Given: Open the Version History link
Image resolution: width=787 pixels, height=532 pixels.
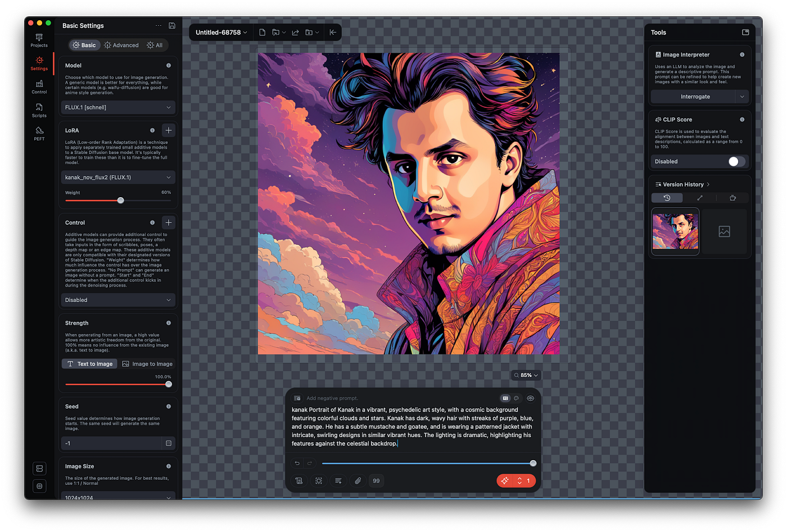Looking at the screenshot, I should coord(682,184).
